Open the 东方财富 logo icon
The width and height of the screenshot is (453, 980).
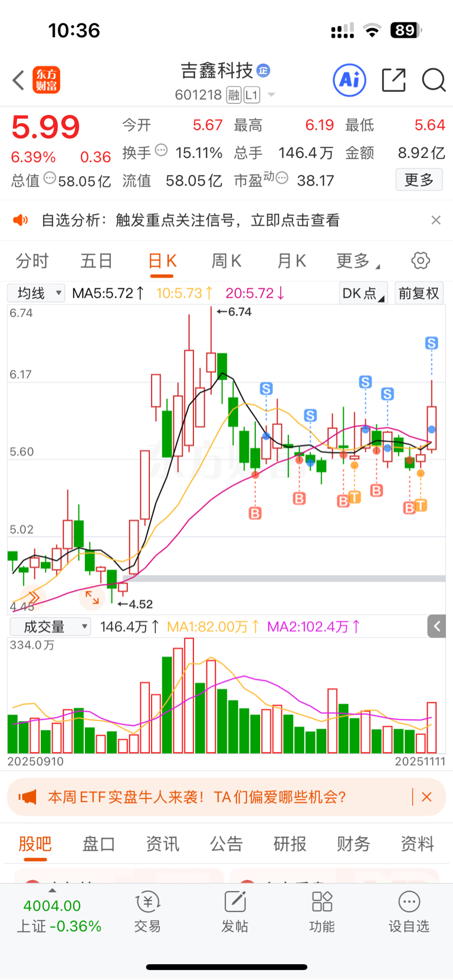46,80
